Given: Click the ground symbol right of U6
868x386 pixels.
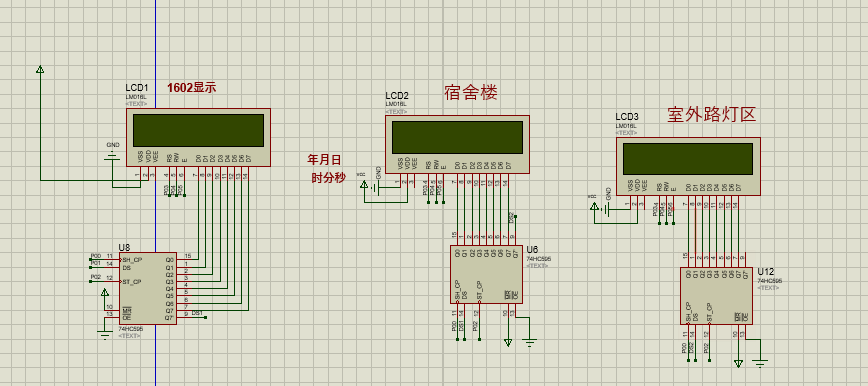Looking at the screenshot, I should [x=530, y=342].
